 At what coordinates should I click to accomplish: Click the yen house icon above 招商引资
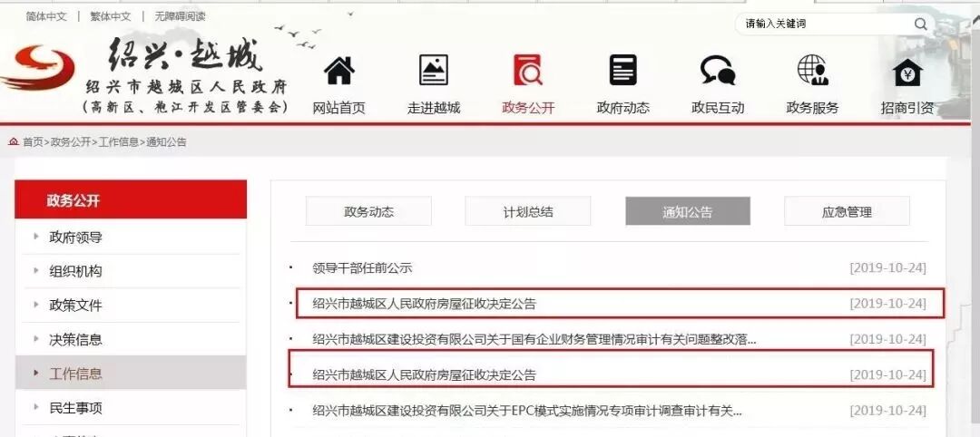907,72
